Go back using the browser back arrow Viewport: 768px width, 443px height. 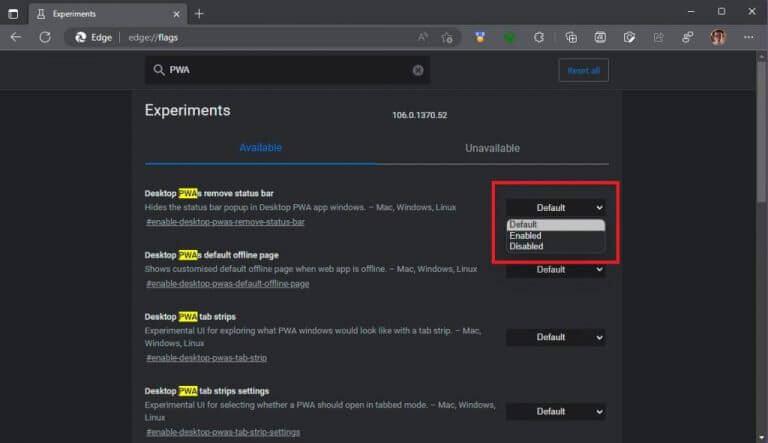point(16,37)
